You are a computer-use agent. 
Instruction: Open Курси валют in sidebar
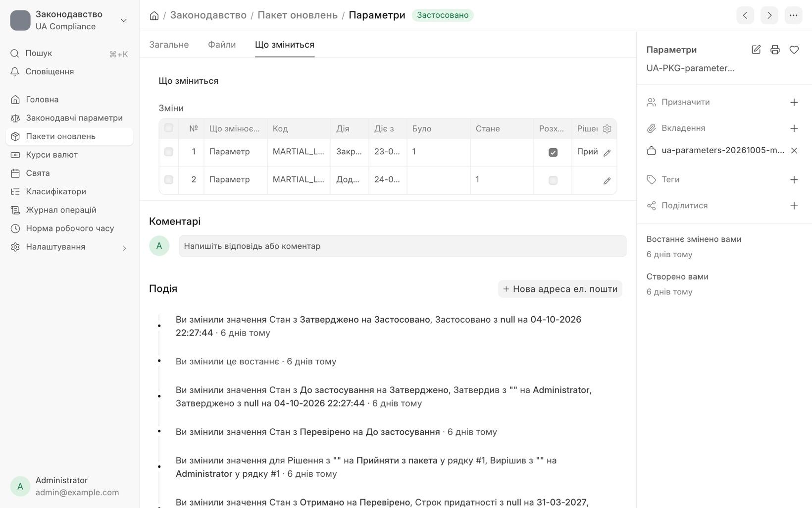click(x=69, y=155)
